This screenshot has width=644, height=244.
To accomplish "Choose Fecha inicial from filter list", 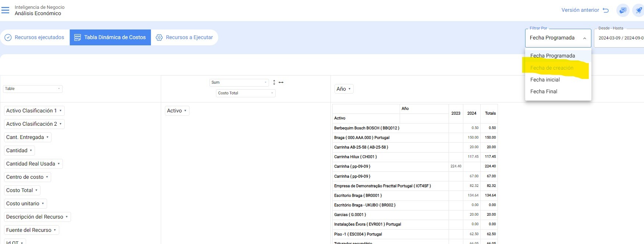I will [545, 80].
